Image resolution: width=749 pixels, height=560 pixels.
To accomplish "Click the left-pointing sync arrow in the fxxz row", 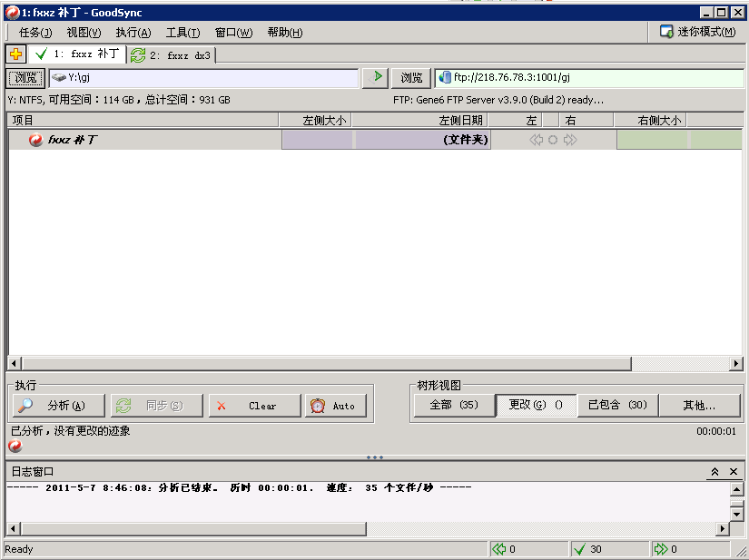I will click(x=536, y=140).
